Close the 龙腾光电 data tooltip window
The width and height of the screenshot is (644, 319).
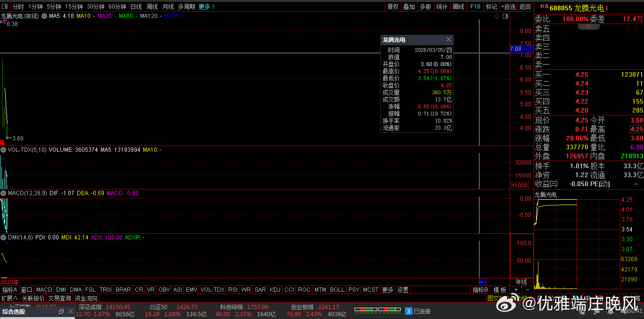coord(448,40)
